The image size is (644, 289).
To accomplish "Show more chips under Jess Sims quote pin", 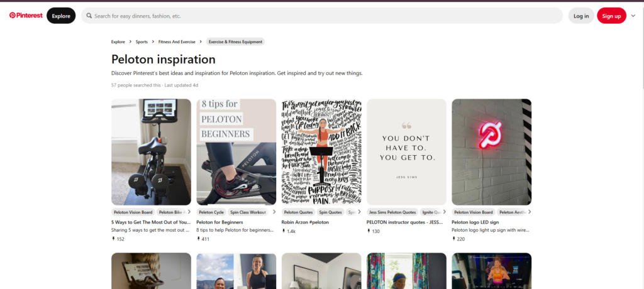I will tap(445, 212).
